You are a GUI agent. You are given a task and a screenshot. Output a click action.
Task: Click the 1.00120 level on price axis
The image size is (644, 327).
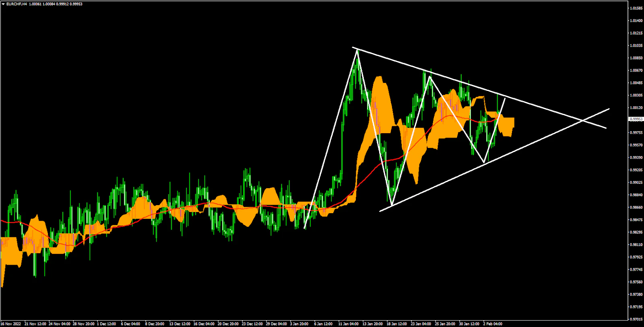click(636, 108)
